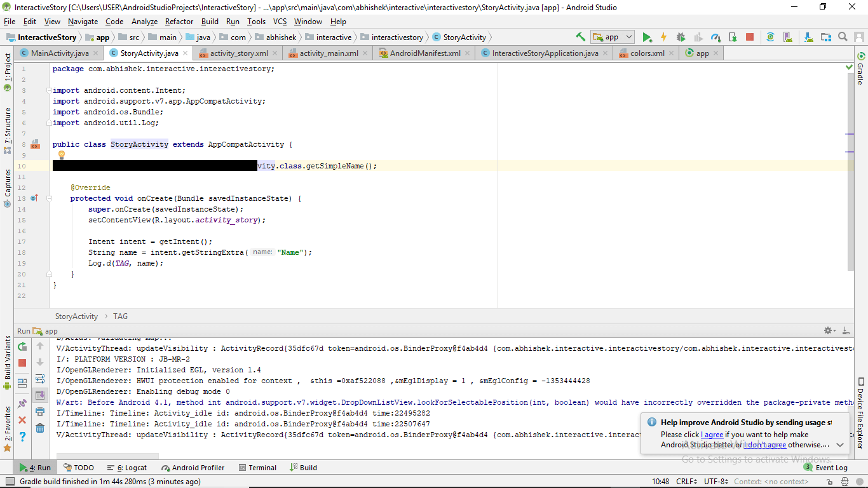This screenshot has width=868, height=488.
Task: Switch to MainActivity.java tab
Action: 60,53
